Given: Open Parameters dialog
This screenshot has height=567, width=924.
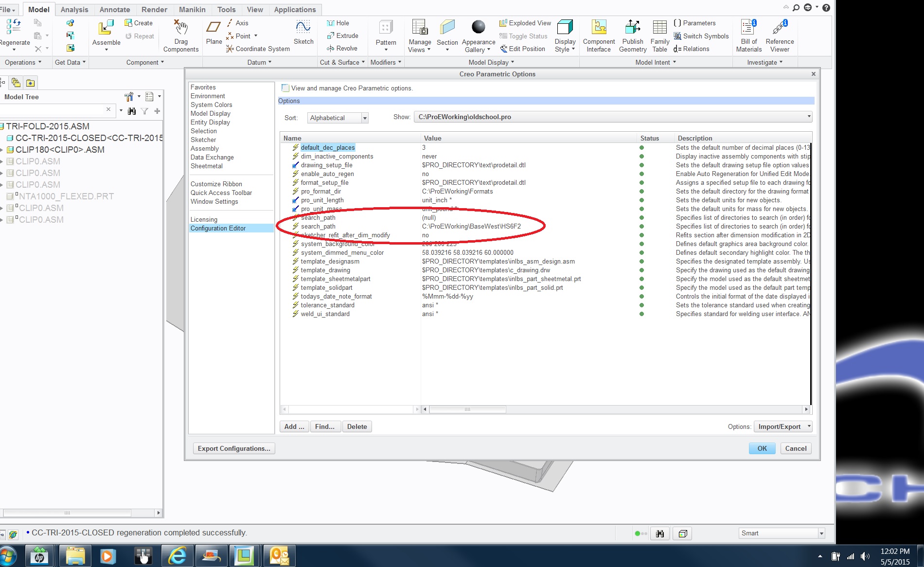Looking at the screenshot, I should [x=694, y=23].
